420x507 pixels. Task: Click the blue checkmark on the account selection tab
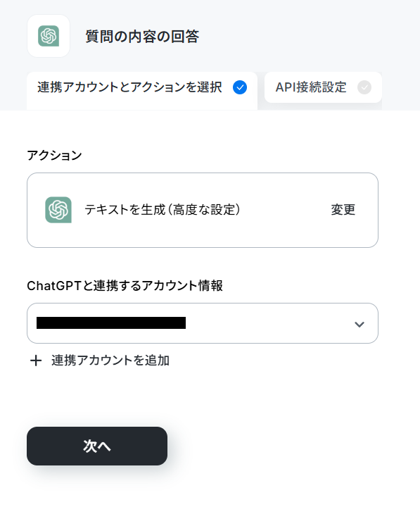tap(240, 87)
